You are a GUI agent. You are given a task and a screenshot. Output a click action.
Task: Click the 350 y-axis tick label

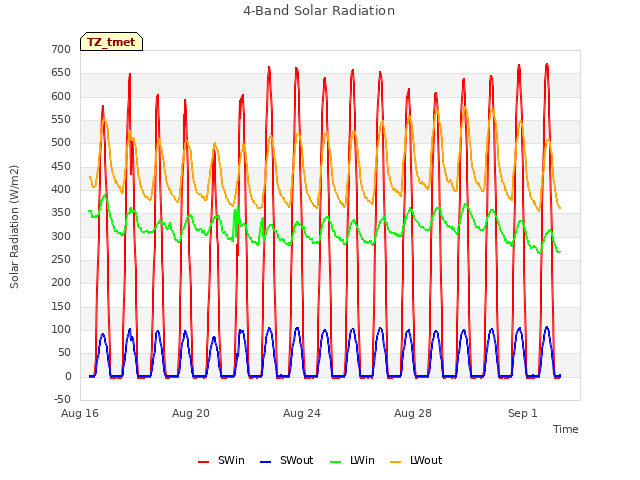[61, 213]
